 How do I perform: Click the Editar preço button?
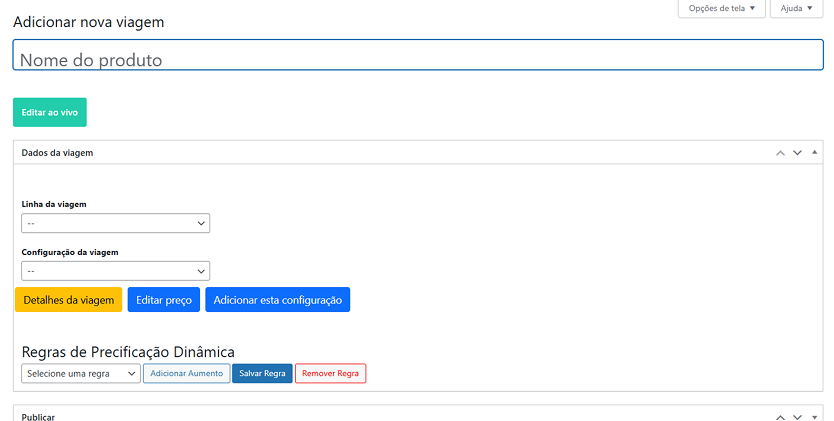pyautogui.click(x=164, y=300)
